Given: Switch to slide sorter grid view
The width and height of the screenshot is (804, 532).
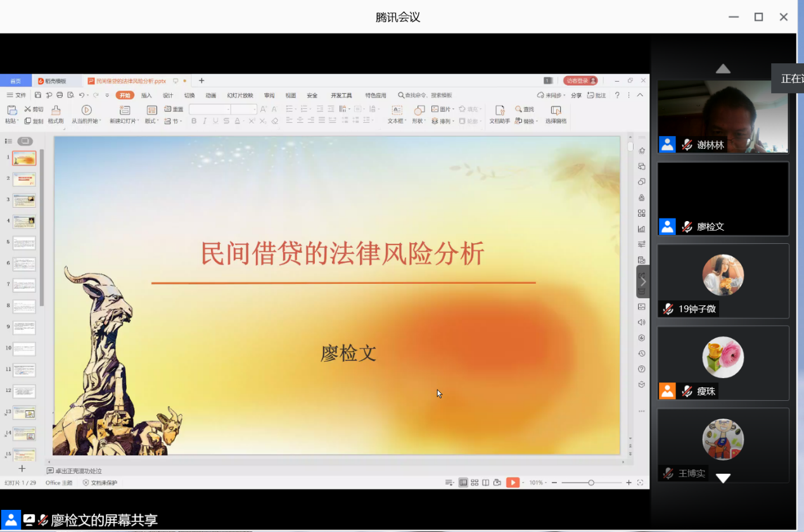Looking at the screenshot, I should (475, 483).
